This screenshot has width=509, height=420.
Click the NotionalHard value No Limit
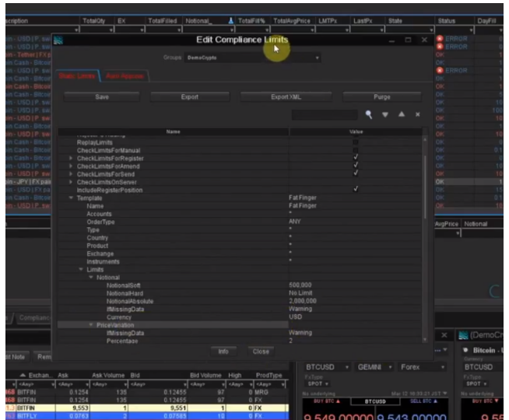click(x=300, y=293)
